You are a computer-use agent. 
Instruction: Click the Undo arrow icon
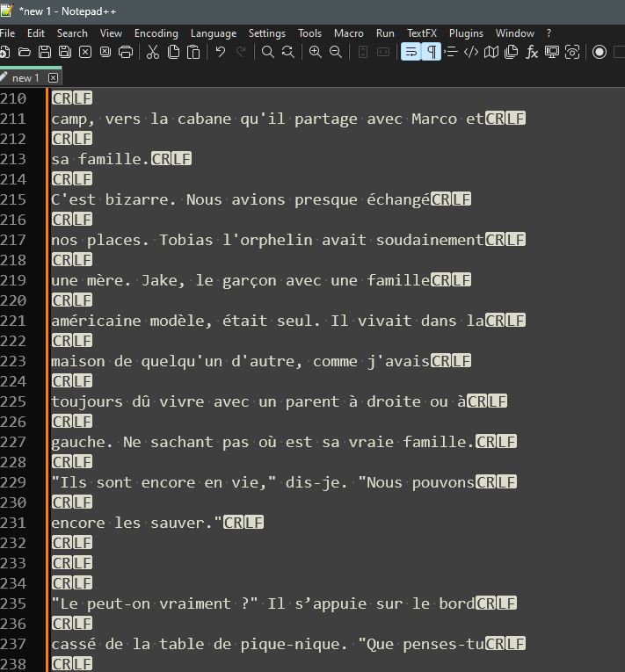pos(221,52)
